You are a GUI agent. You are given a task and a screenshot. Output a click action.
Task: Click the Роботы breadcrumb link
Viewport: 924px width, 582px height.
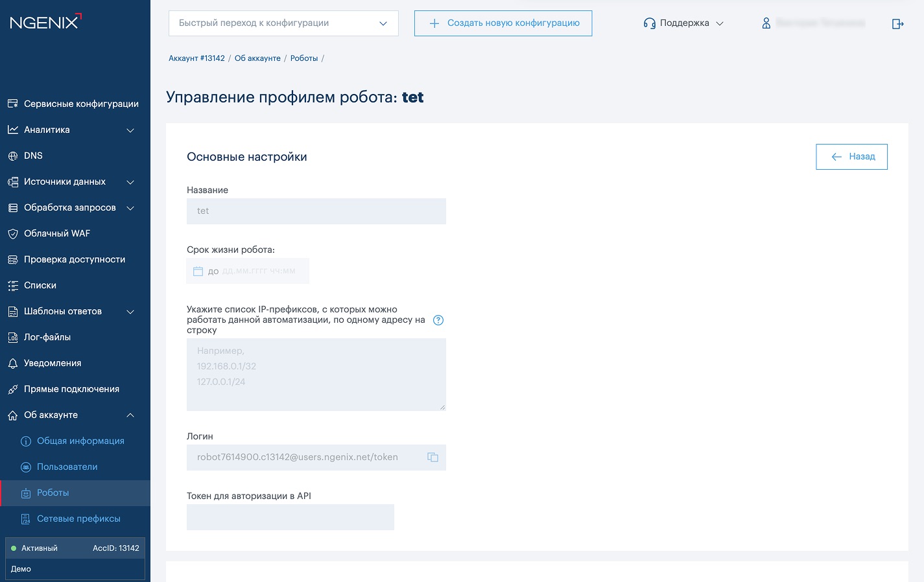click(x=304, y=58)
